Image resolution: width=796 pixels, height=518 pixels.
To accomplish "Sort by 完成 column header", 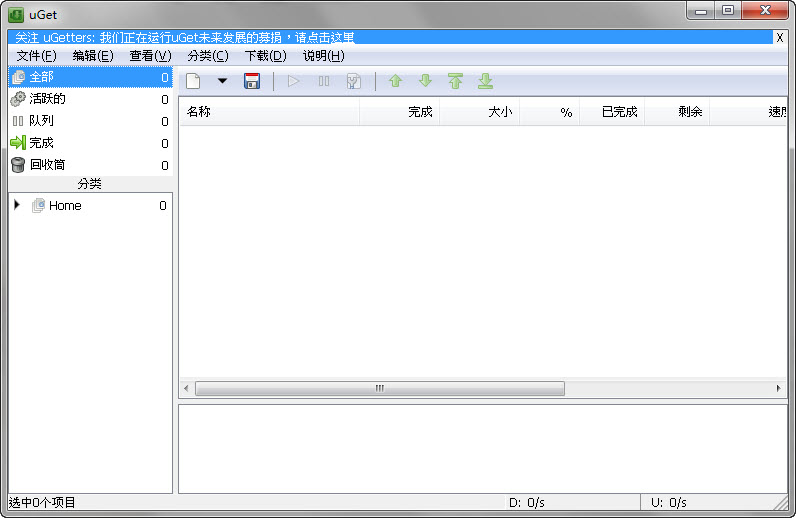I will click(400, 112).
